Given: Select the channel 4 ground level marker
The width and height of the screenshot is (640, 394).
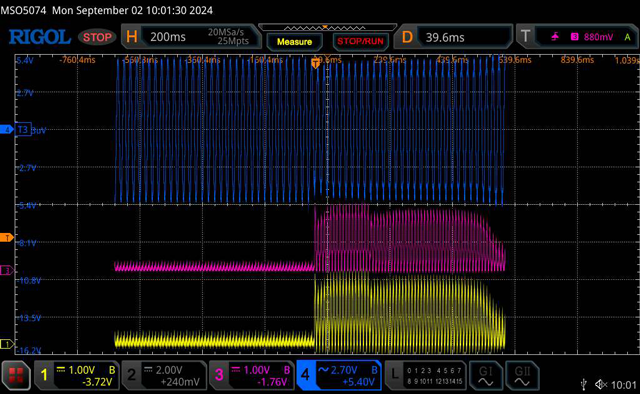Looking at the screenshot, I should pos(7,129).
